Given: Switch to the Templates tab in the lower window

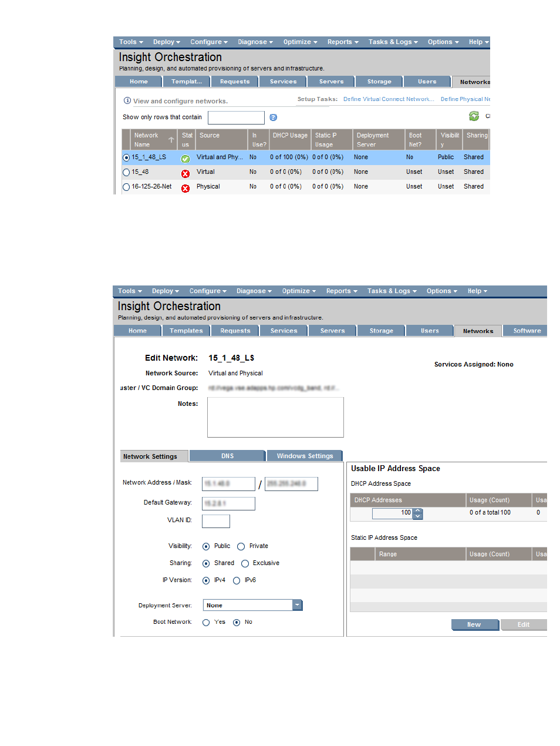Looking at the screenshot, I should pyautogui.click(x=186, y=331).
